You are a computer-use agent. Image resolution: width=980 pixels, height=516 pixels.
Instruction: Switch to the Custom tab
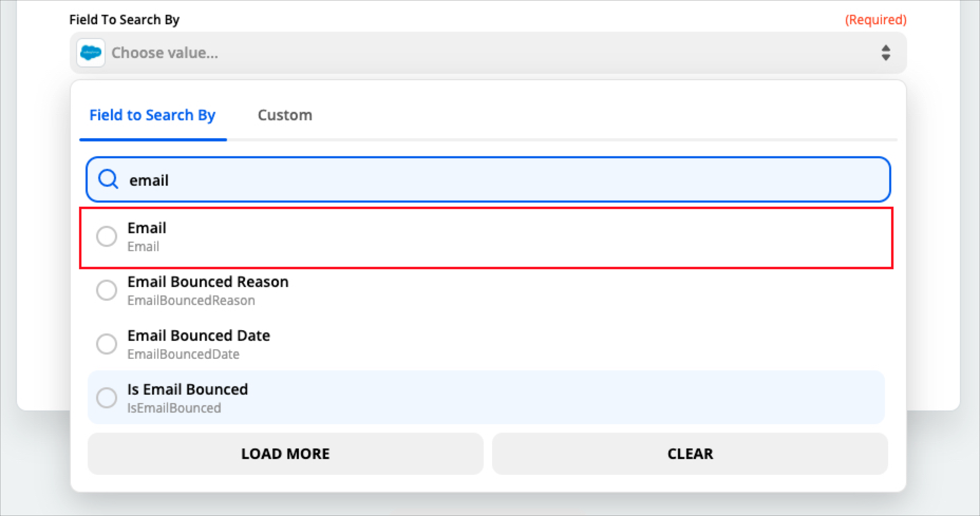(285, 115)
